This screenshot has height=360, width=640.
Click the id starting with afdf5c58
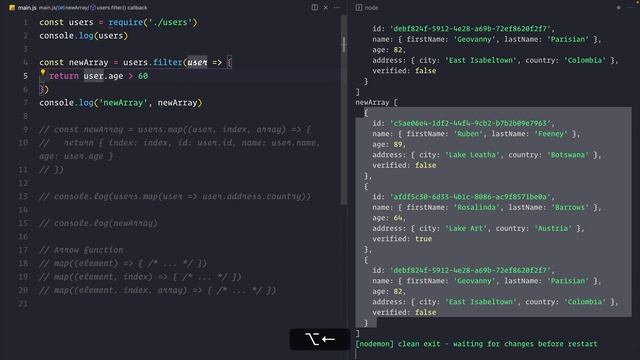(x=471, y=197)
